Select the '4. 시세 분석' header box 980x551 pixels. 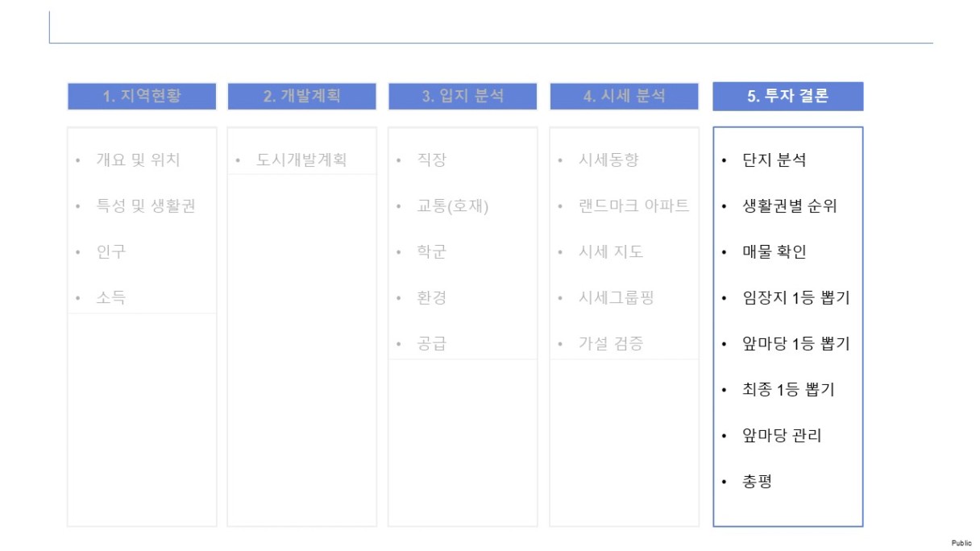(624, 96)
